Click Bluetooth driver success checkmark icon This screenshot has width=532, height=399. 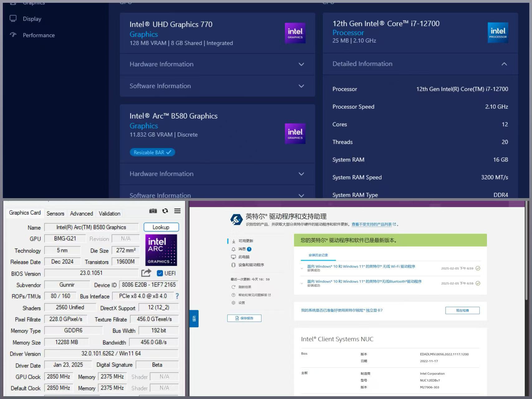coord(478,283)
